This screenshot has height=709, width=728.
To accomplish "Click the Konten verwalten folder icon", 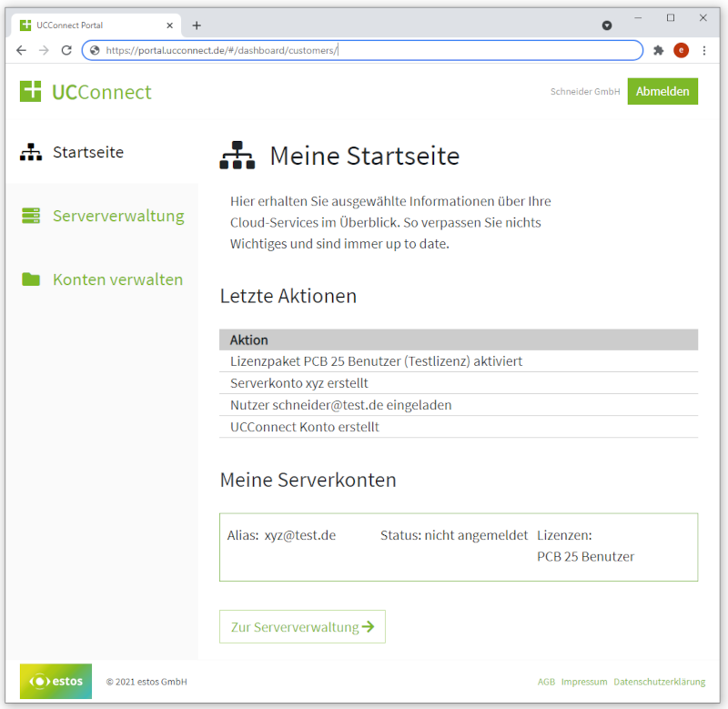I will coord(31,279).
